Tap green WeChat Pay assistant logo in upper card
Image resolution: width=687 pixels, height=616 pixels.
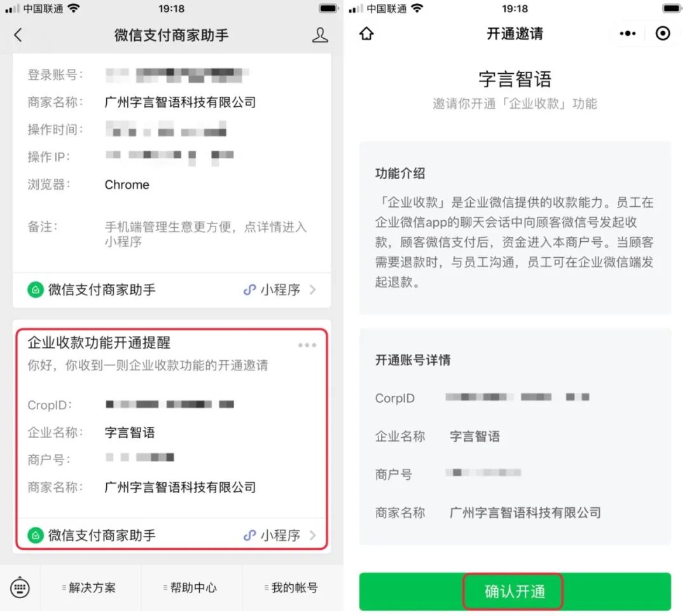(x=36, y=290)
